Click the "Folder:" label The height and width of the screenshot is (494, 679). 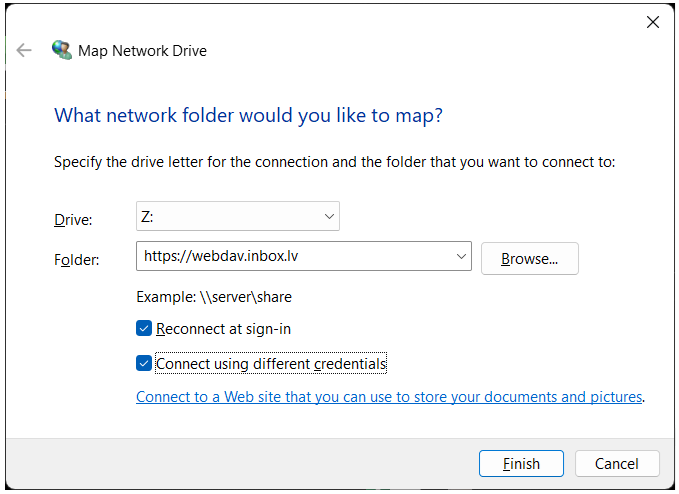tap(76, 260)
